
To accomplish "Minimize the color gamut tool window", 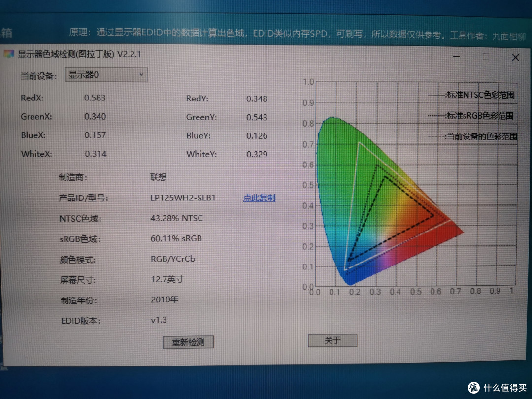I will 457,56.
